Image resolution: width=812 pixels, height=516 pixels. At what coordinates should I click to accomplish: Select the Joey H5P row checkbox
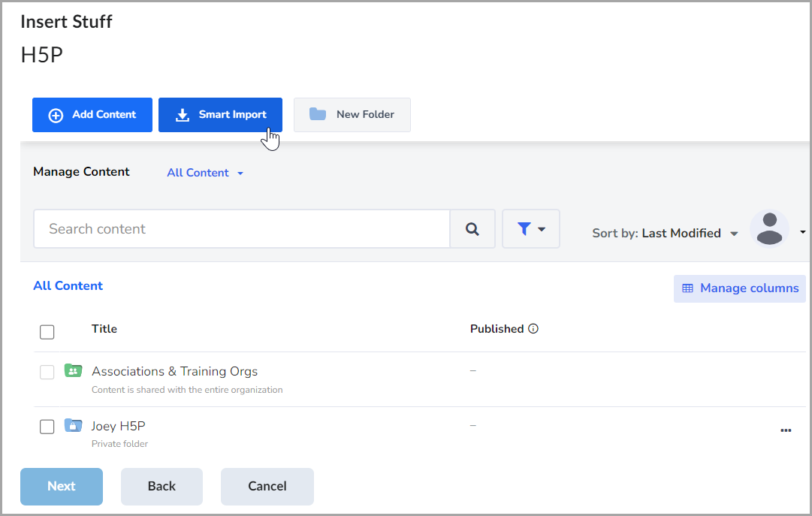coord(47,427)
